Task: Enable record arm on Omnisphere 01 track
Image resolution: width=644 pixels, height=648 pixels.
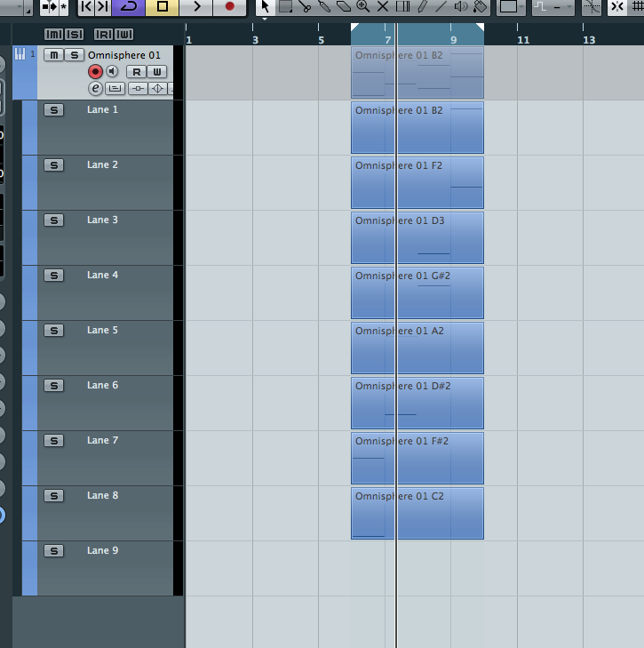Action: click(x=95, y=71)
